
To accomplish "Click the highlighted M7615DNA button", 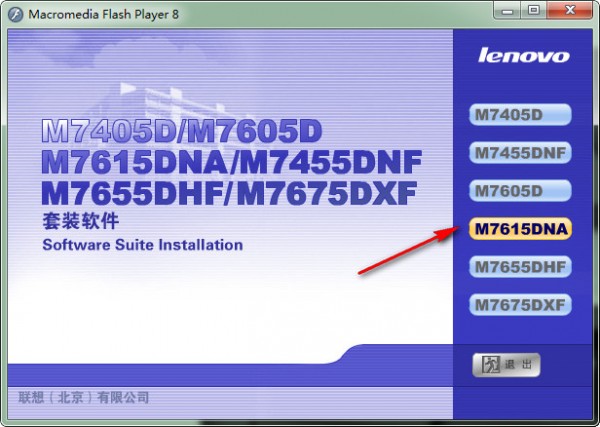I will (x=520, y=229).
